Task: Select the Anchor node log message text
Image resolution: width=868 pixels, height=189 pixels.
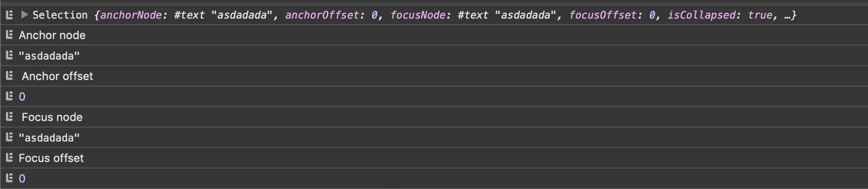Action: [52, 35]
